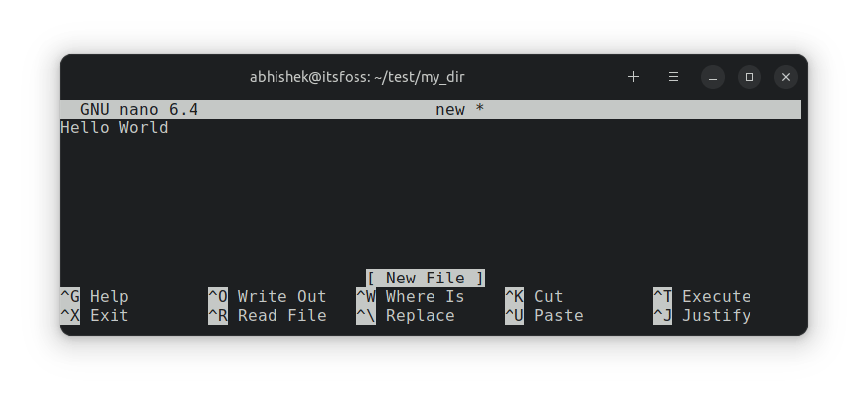
Task: Select the ^U Paste shortcut
Action: tap(543, 316)
